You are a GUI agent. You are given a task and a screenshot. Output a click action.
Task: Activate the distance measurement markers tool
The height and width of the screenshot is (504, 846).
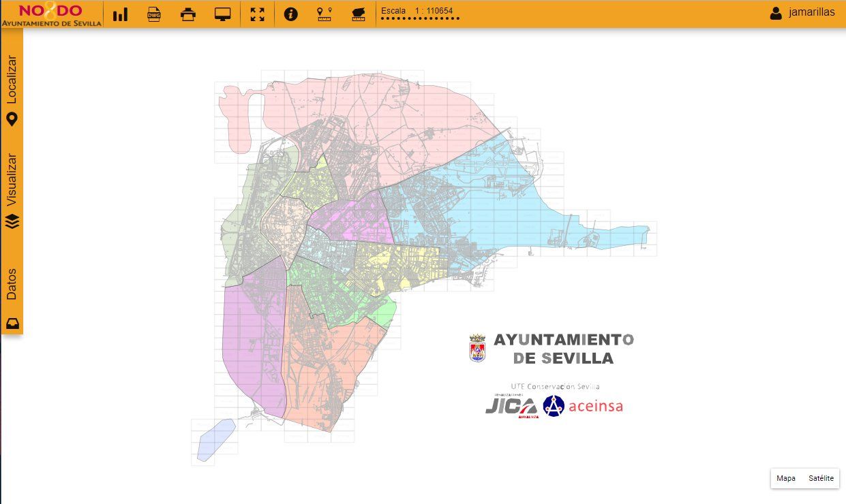(324, 14)
